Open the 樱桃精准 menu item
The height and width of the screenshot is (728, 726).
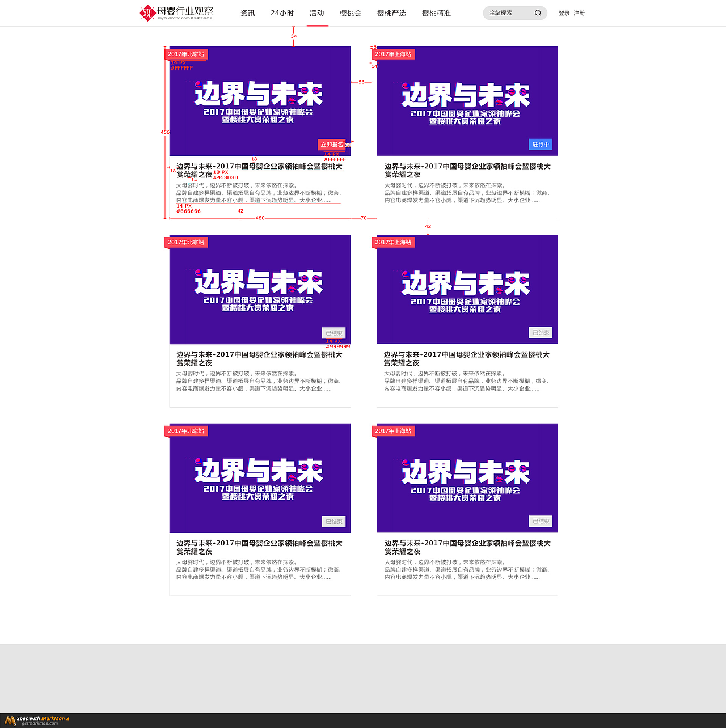[x=437, y=13]
